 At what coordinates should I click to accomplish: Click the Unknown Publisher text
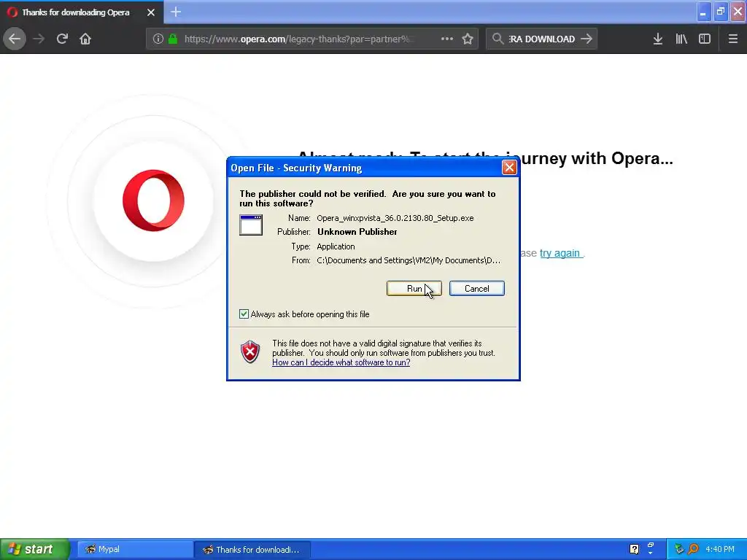(x=357, y=232)
